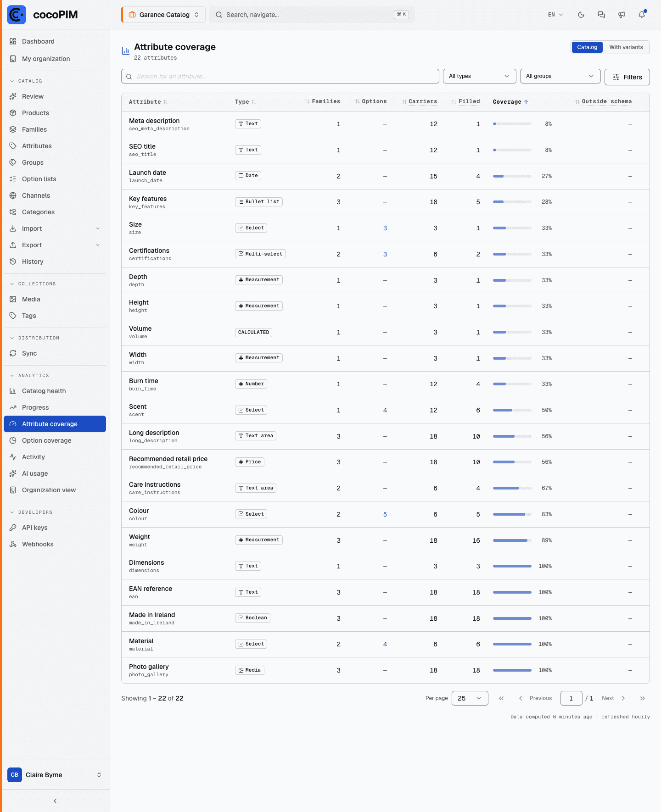Open Webhooks in the sidebar
This screenshot has width=661, height=812.
(55, 544)
